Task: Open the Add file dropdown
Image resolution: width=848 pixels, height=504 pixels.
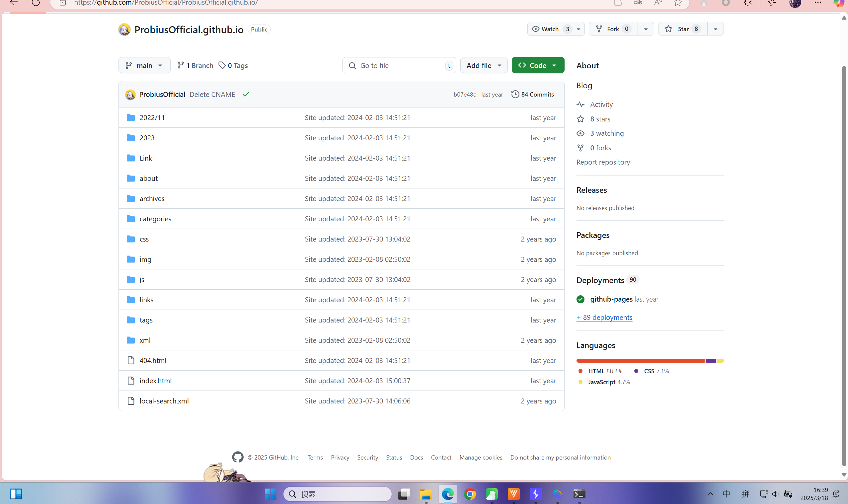Action: [484, 65]
